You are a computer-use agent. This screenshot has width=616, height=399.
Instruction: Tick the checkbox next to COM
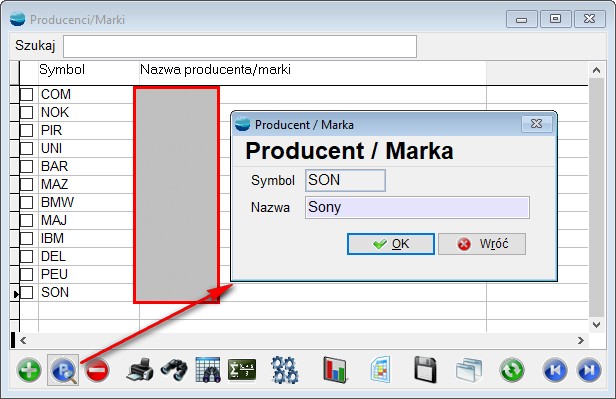coord(26,94)
